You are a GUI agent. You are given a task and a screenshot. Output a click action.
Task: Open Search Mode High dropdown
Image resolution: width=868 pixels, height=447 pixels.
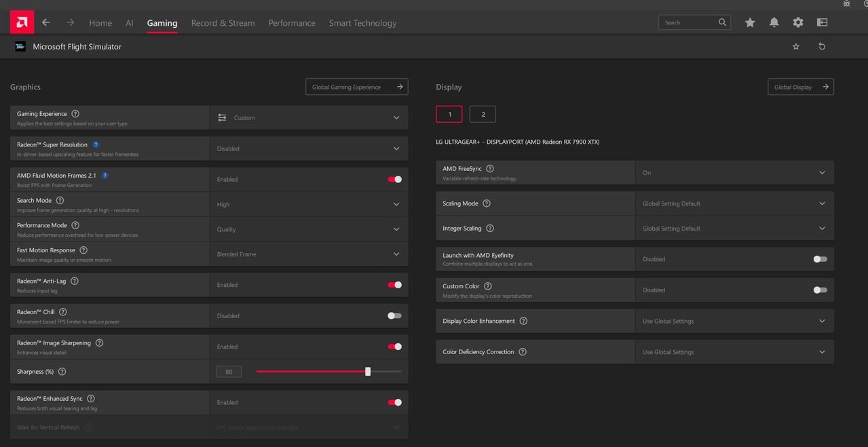(309, 204)
